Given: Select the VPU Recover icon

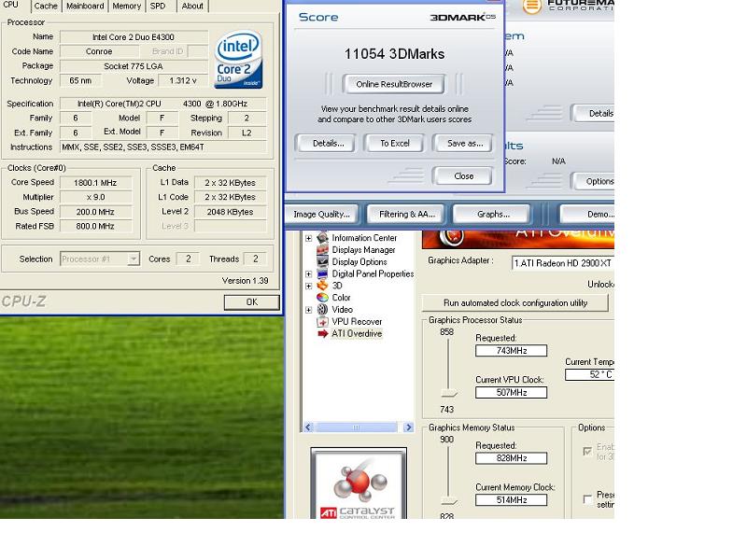Looking at the screenshot, I should click(x=322, y=321).
